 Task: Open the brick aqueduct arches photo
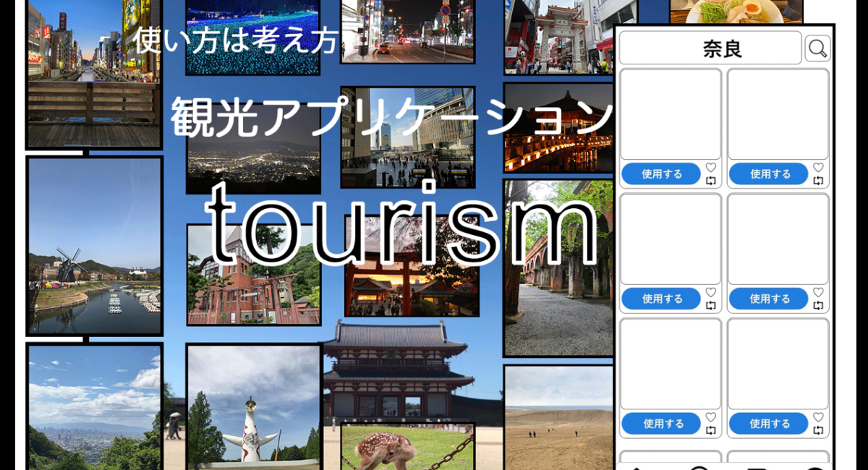pyautogui.click(x=558, y=268)
